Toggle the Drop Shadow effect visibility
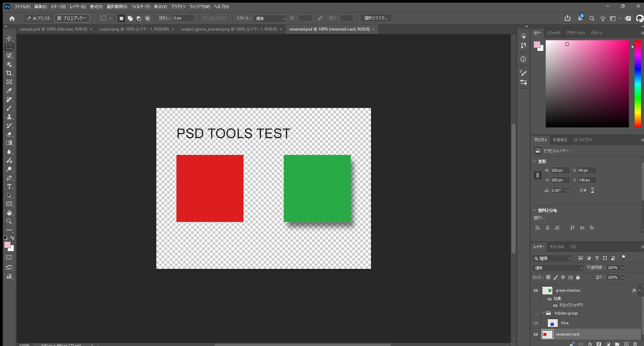 555,305
